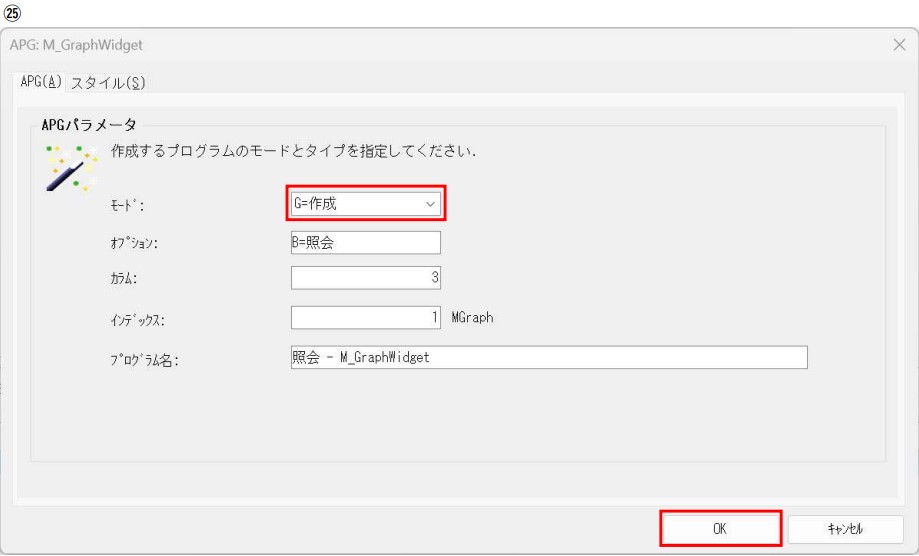Focus the オプション field showing B=照会

pos(365,243)
